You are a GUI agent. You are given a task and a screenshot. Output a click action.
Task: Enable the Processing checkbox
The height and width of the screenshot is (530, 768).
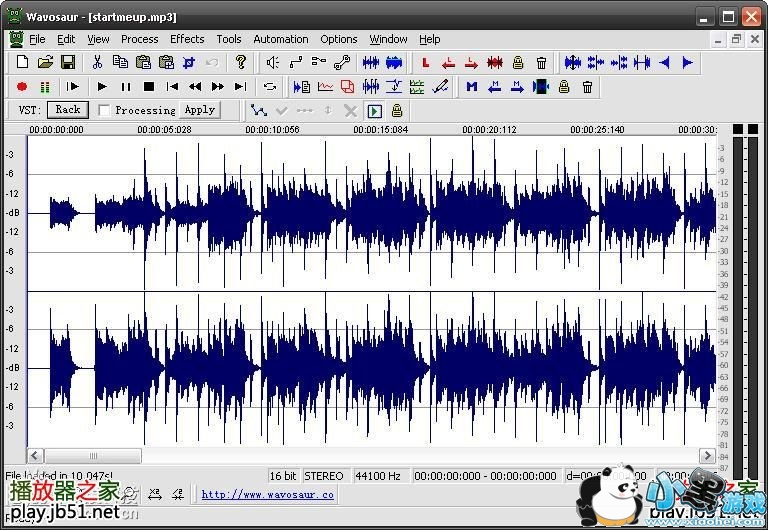[105, 110]
